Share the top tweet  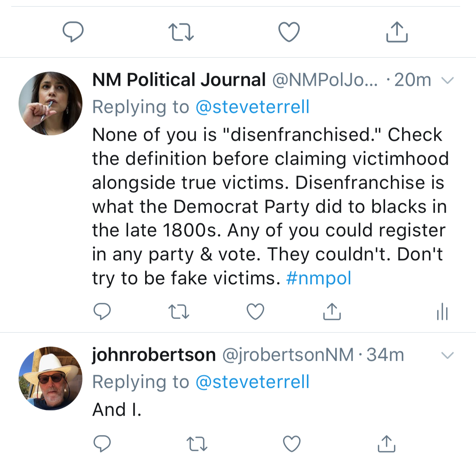pos(397,32)
